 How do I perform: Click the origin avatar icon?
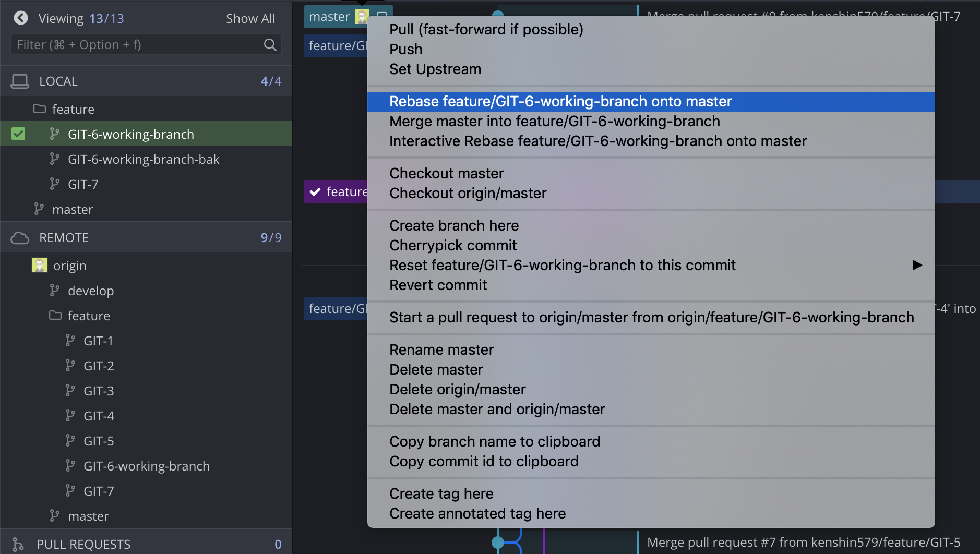(x=40, y=265)
